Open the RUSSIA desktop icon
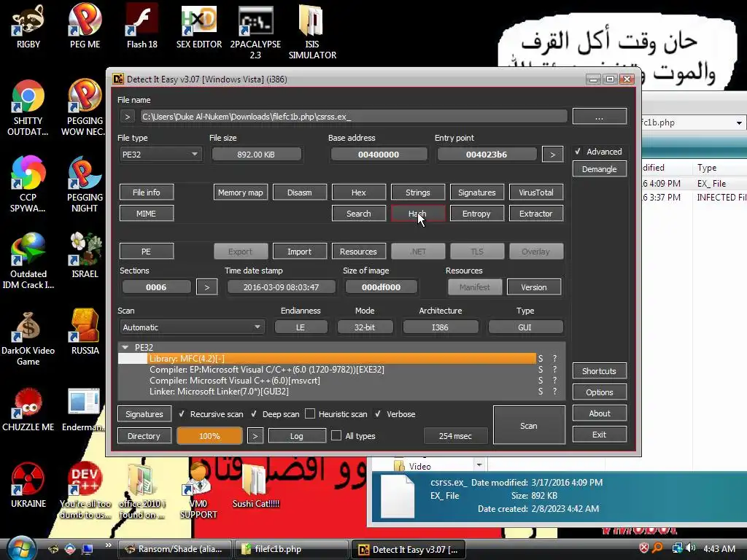This screenshot has height=560, width=747. (85, 332)
